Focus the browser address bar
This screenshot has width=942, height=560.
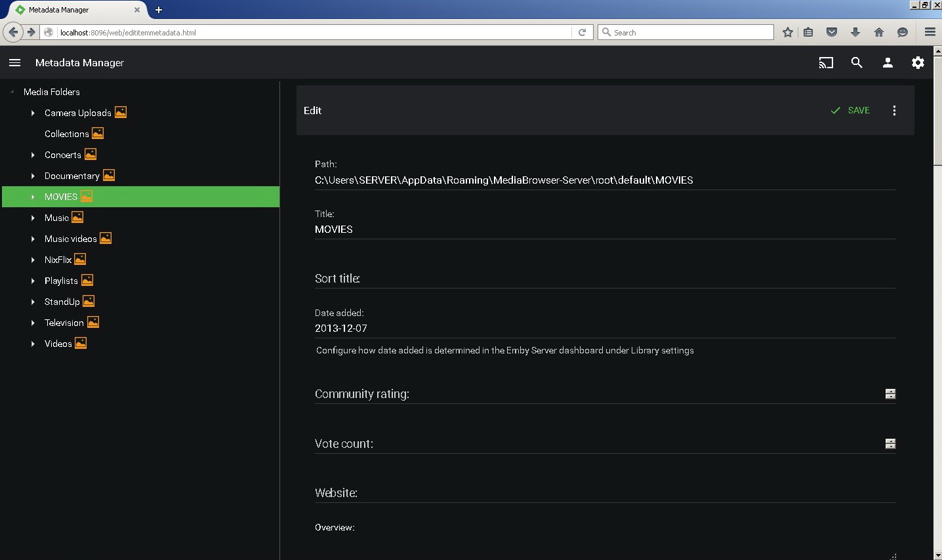(314, 32)
